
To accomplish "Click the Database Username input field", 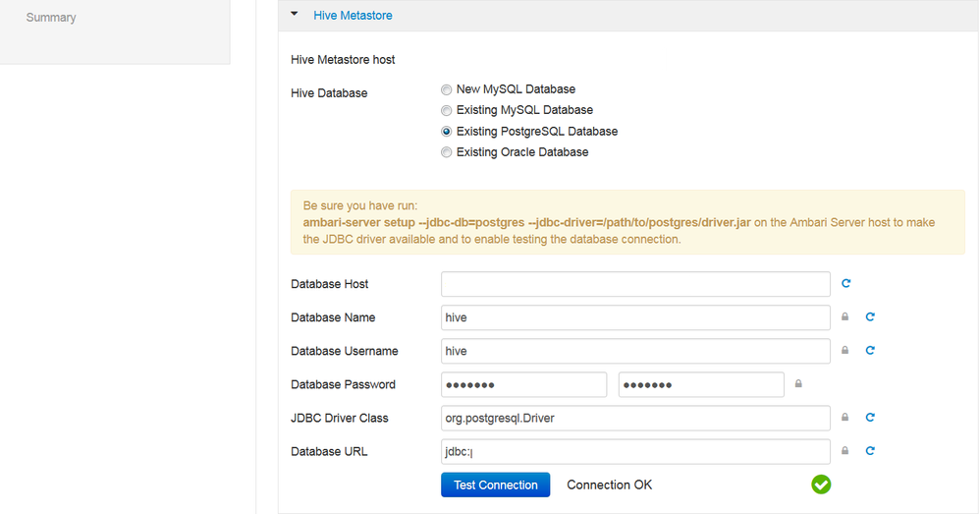I will [635, 351].
